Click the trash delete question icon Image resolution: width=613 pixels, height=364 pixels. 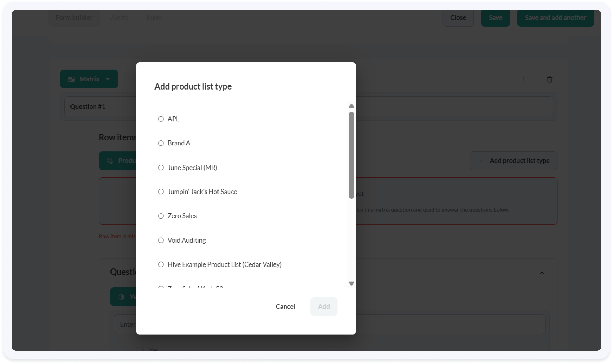pyautogui.click(x=549, y=79)
